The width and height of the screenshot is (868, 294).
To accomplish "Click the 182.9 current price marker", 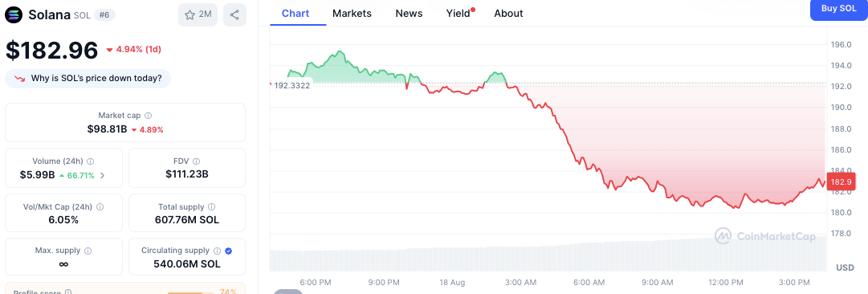I will coord(841,182).
